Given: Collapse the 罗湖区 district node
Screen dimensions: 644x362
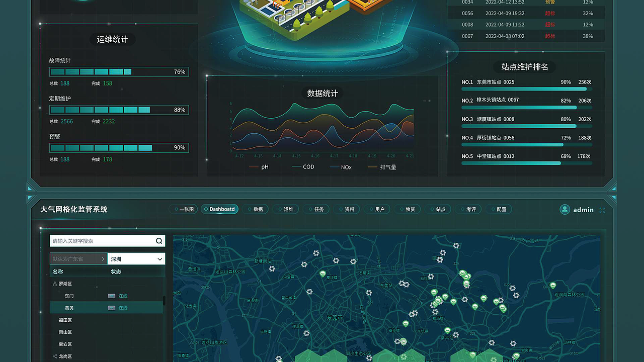Looking at the screenshot, I should pos(54,284).
